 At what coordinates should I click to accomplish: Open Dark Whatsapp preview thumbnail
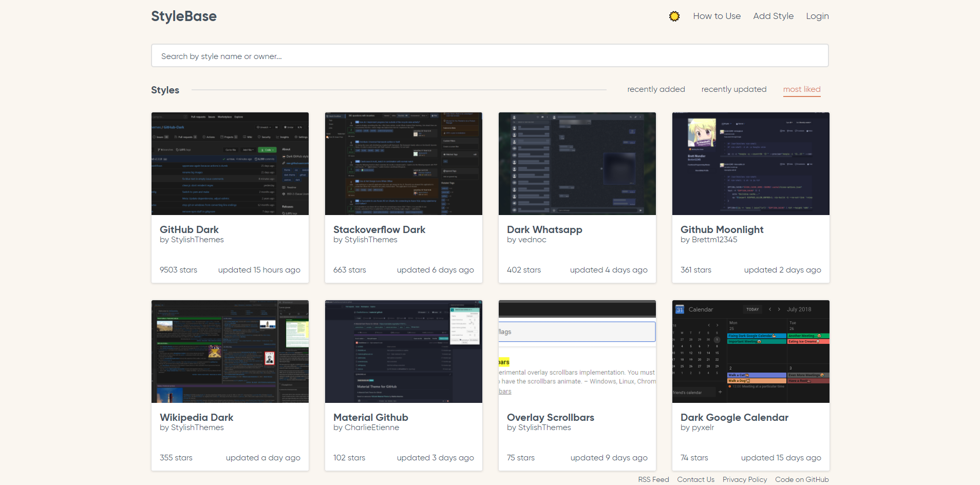[x=577, y=164]
